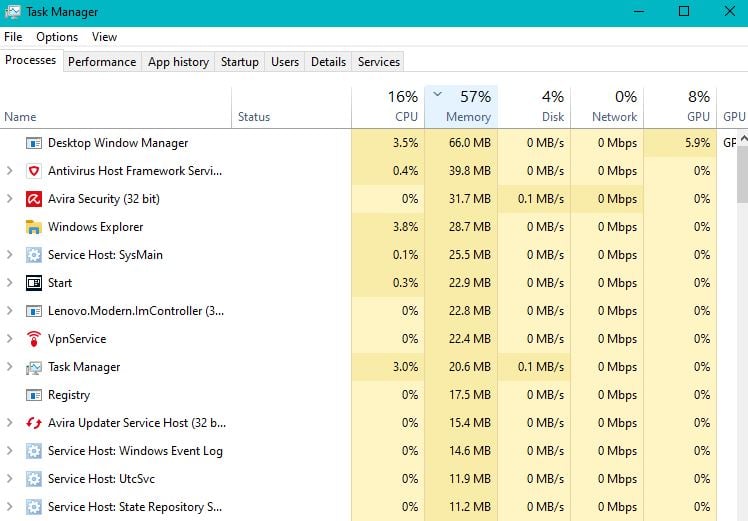748x521 pixels.
Task: Select the Desktop Window Manager row name
Action: (x=118, y=143)
